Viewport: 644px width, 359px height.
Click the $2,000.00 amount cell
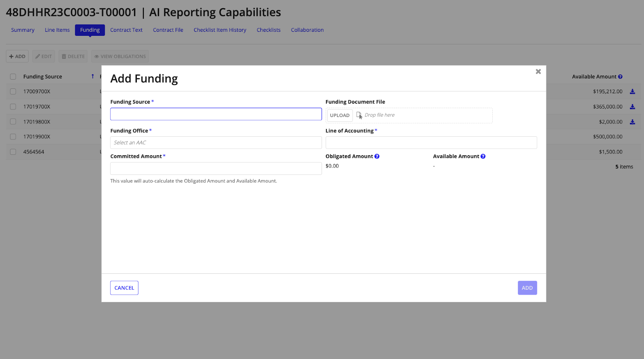(x=611, y=122)
